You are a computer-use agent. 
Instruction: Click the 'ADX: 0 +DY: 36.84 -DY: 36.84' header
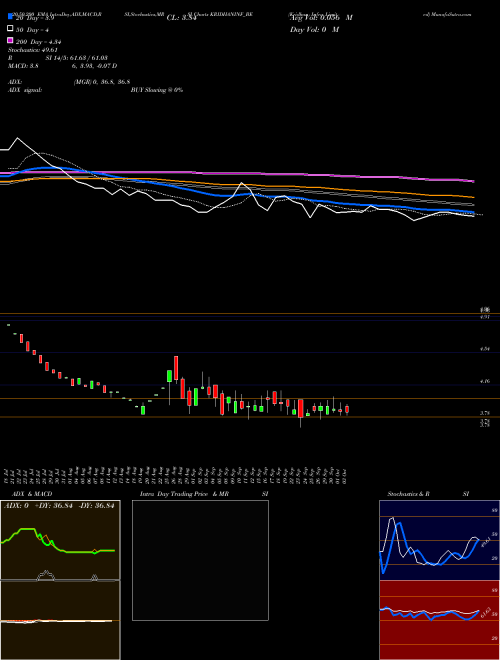[59, 506]
